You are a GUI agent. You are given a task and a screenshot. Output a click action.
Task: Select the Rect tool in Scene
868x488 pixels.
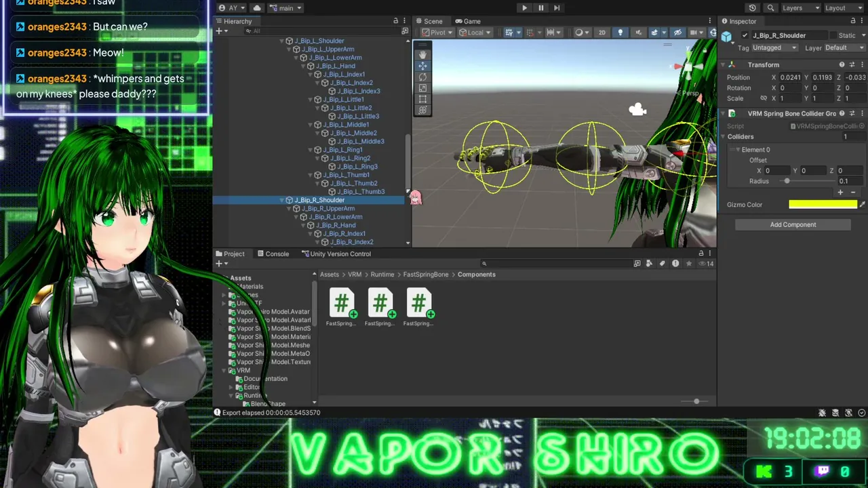[422, 99]
